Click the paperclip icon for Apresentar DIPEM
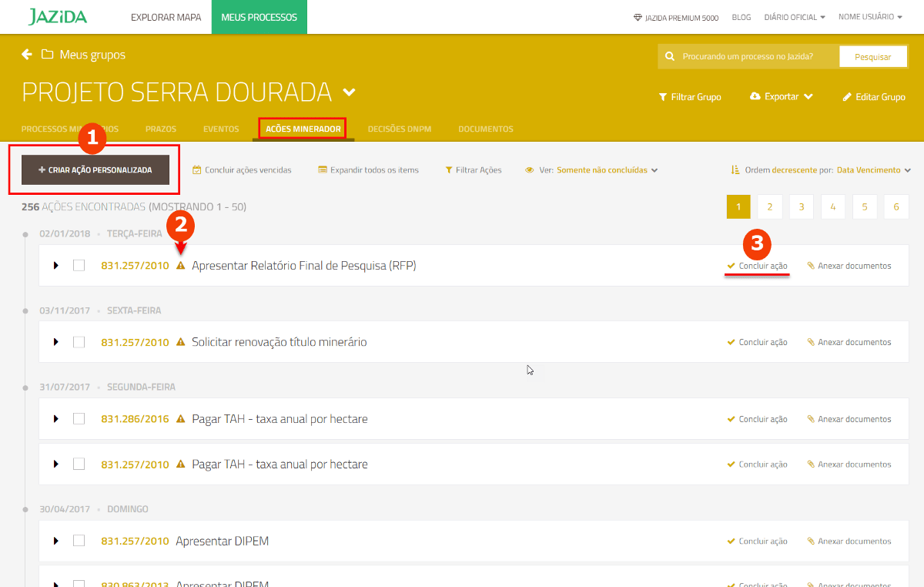 tap(810, 542)
